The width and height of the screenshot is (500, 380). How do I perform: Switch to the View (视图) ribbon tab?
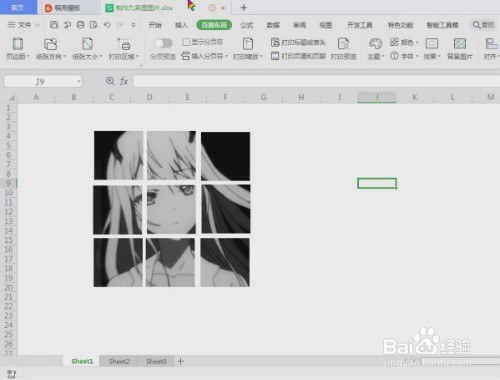(326, 25)
